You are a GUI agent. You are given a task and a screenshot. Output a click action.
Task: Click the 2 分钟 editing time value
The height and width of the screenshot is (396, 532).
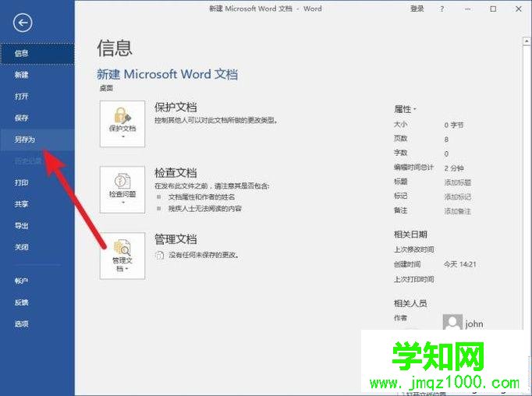[454, 168]
